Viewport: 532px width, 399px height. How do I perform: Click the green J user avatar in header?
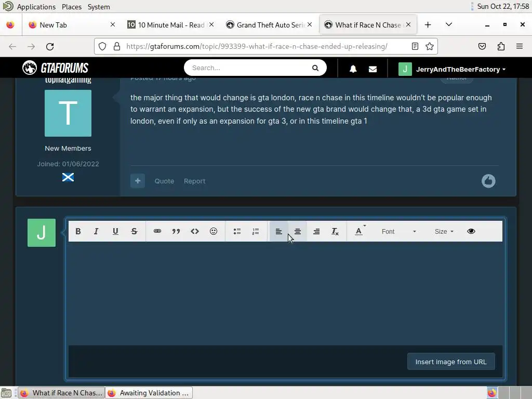pos(405,69)
